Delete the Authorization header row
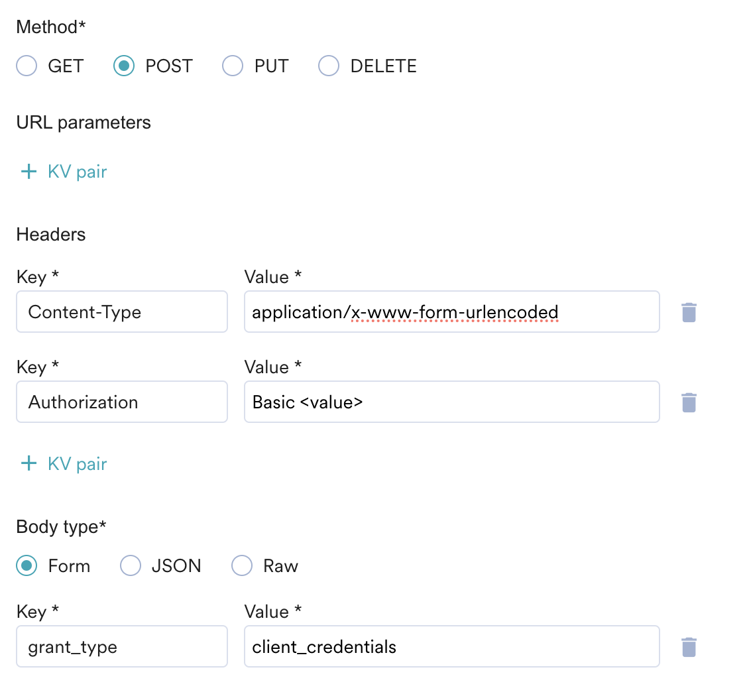The height and width of the screenshot is (700, 749). pyautogui.click(x=688, y=402)
